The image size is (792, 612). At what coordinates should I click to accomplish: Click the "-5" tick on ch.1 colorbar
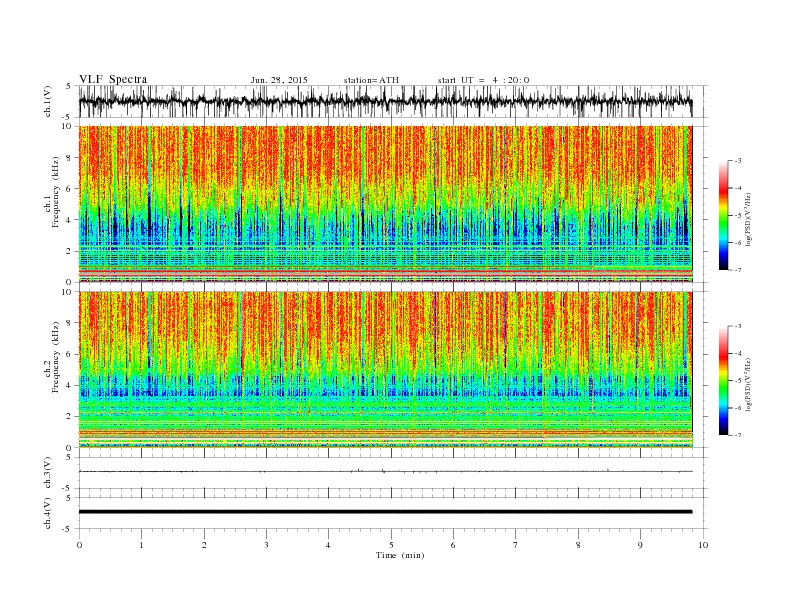(x=738, y=215)
